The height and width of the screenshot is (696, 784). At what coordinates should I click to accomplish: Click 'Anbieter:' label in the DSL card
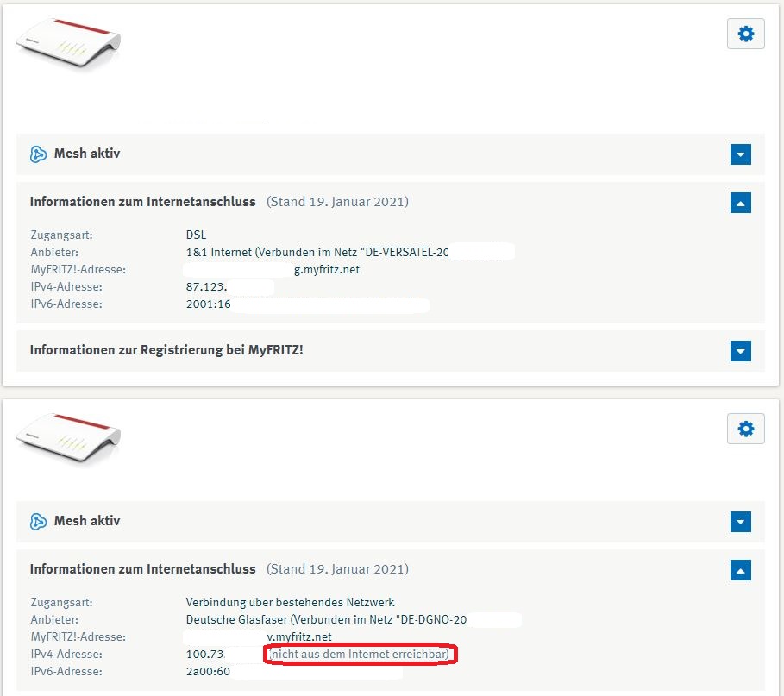54,253
